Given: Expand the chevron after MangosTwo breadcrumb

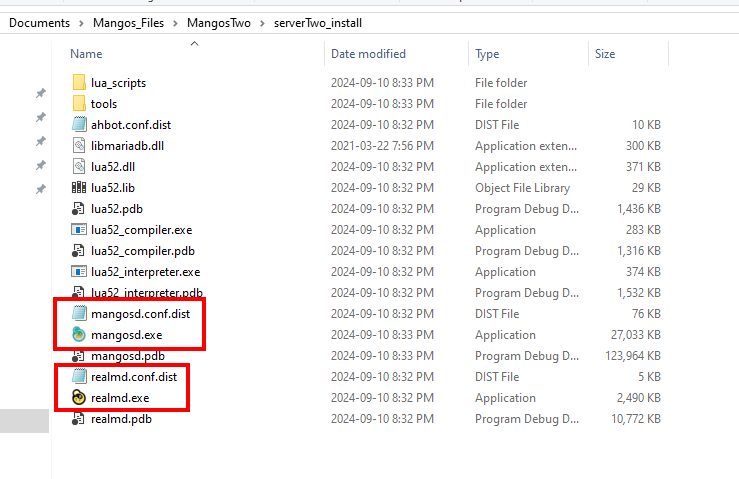Looking at the screenshot, I should [262, 24].
